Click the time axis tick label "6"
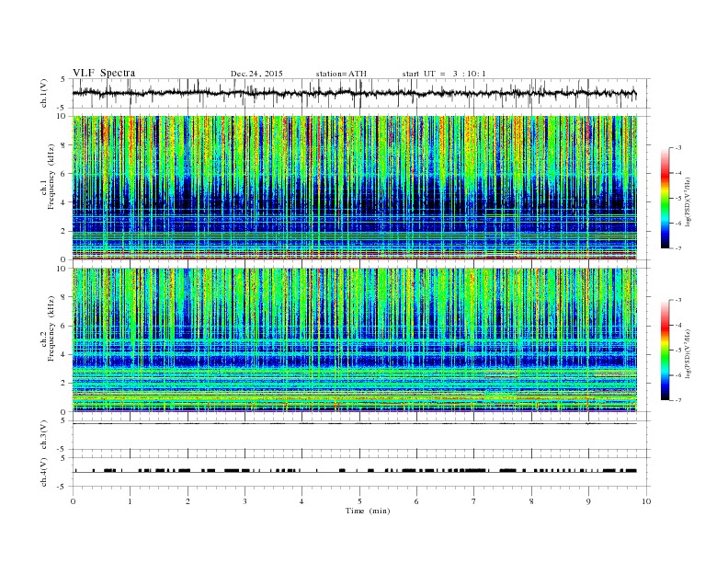Viewport: 728px width, 563px height. 417,501
